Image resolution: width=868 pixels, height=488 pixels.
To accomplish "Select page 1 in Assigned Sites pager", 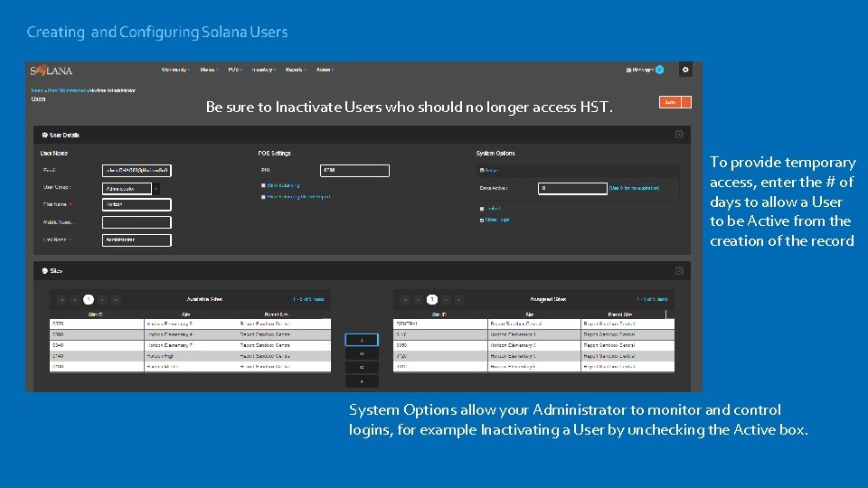I will pyautogui.click(x=432, y=299).
